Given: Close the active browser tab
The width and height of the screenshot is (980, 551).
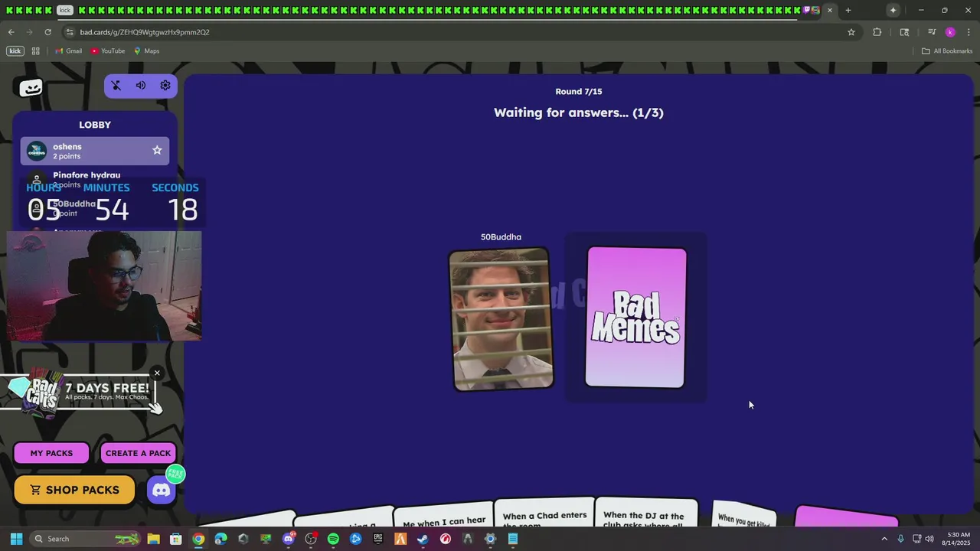Looking at the screenshot, I should tap(830, 10).
